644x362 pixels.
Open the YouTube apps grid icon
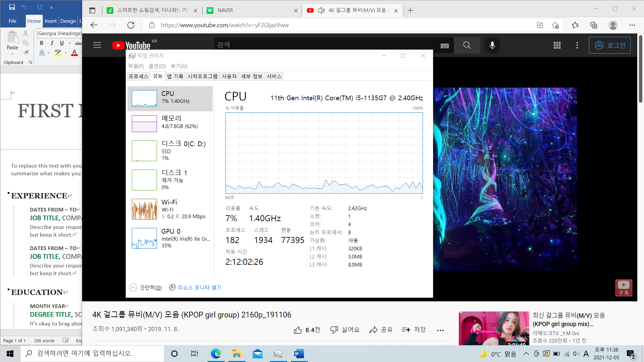click(x=557, y=45)
